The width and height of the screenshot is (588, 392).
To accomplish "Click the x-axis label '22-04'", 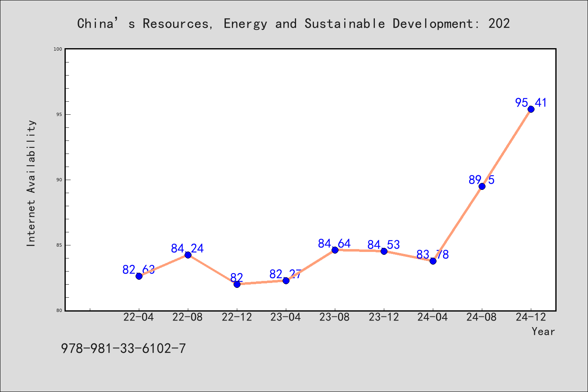I will [x=139, y=317].
